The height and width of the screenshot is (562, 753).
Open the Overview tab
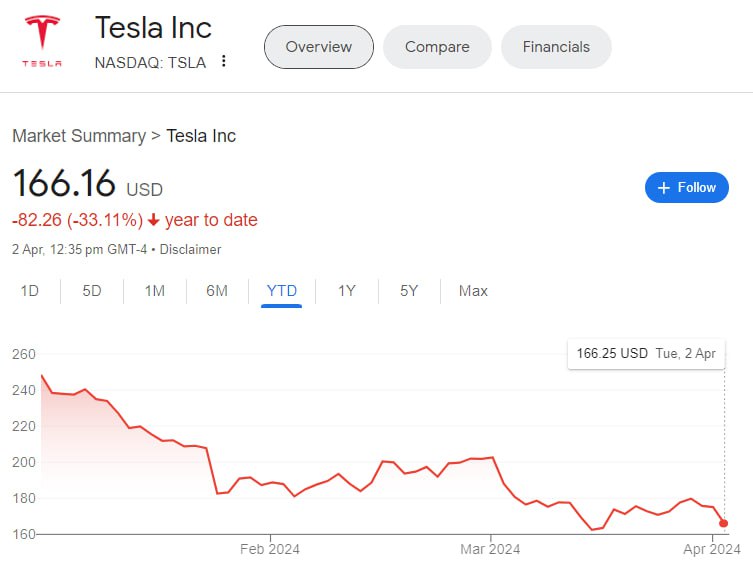point(318,47)
